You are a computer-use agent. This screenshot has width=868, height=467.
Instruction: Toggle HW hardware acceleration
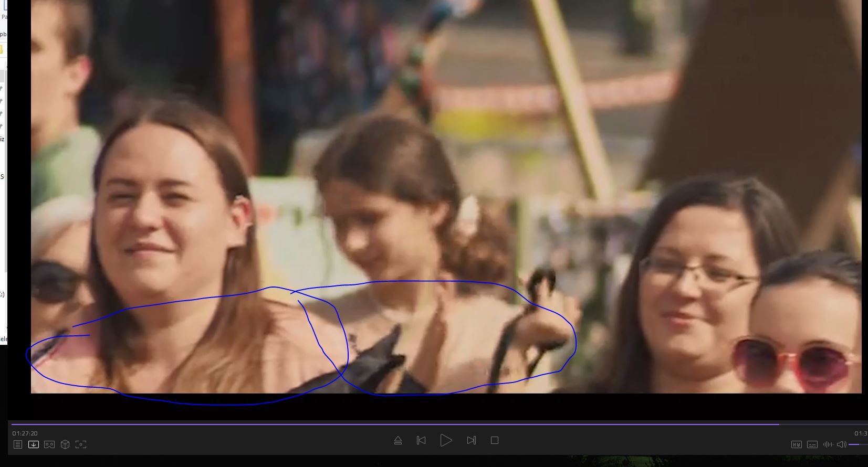click(797, 444)
